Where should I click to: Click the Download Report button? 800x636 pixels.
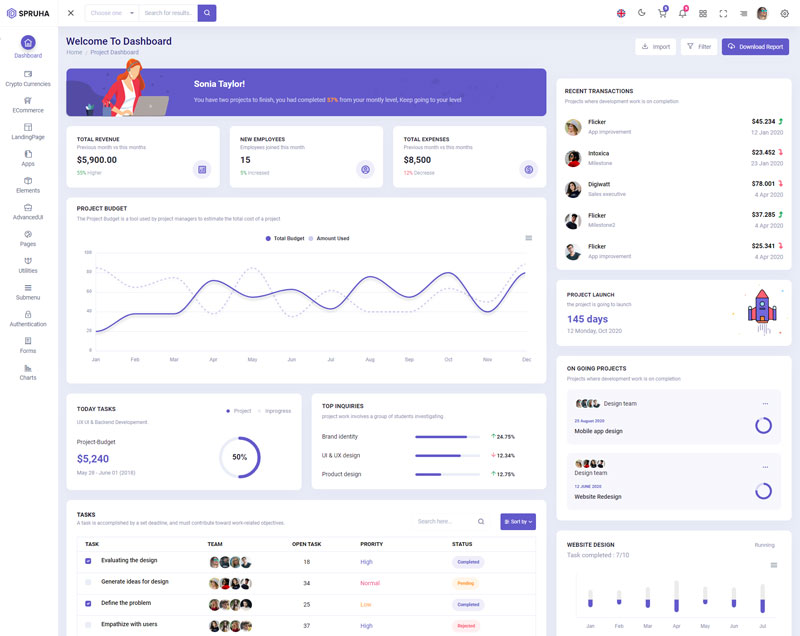pyautogui.click(x=755, y=47)
